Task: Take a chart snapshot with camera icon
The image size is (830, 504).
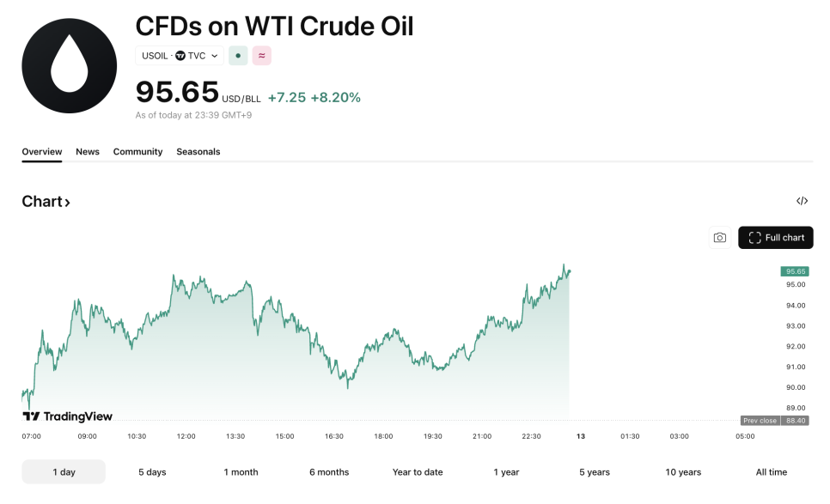Action: point(720,238)
